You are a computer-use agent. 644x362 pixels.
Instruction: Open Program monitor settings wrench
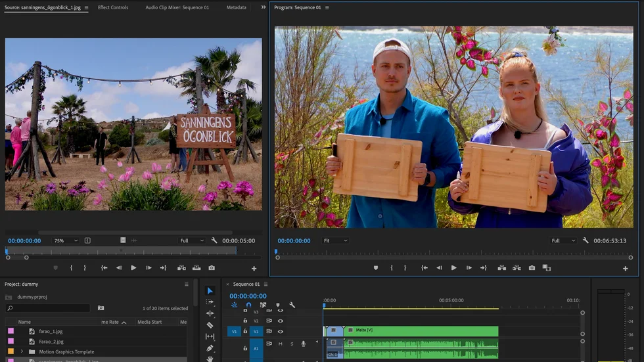586,240
